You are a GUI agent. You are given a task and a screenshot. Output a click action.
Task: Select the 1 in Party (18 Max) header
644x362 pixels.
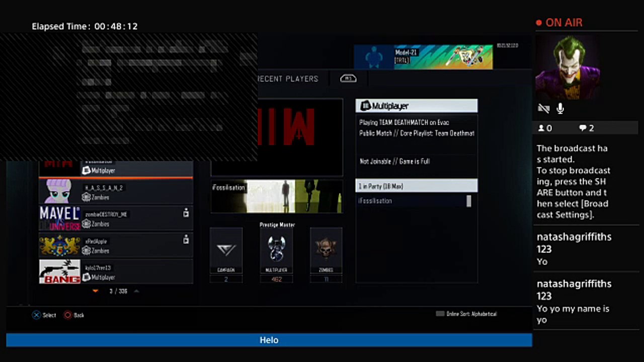[x=417, y=186]
